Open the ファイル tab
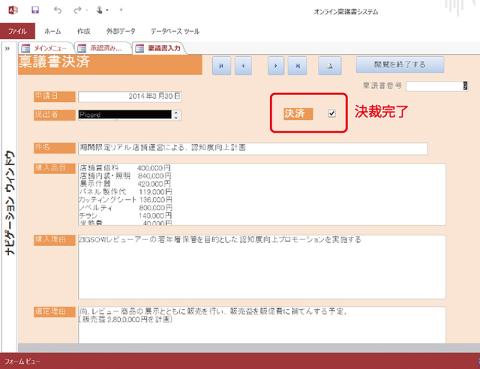 click(17, 31)
